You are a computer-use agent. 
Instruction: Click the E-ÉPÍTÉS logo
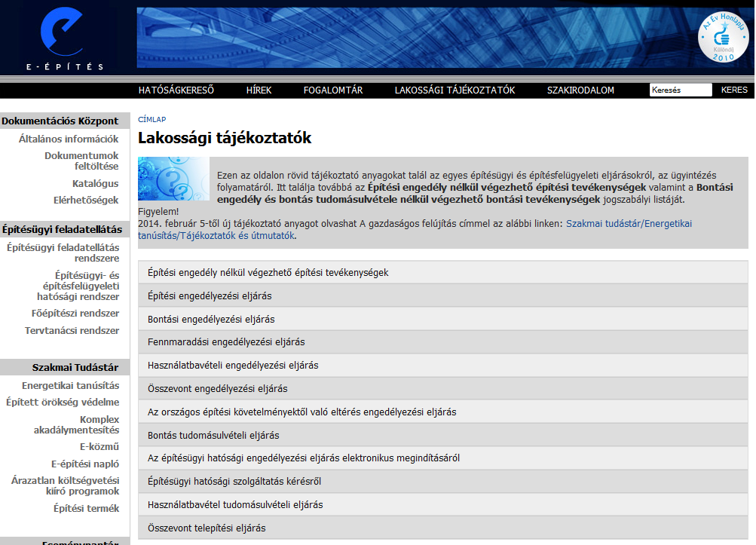(x=64, y=38)
